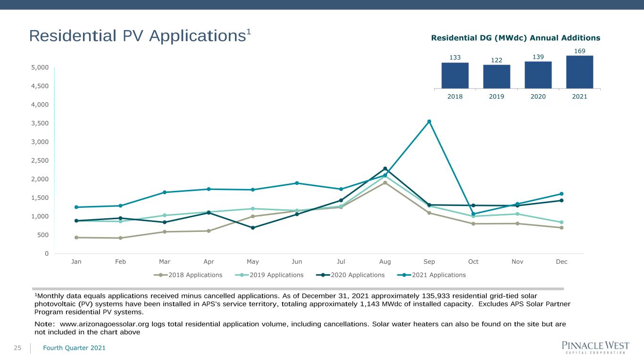Select the 2021 Applications legend entry
The height and width of the screenshot is (362, 644).
click(432, 275)
